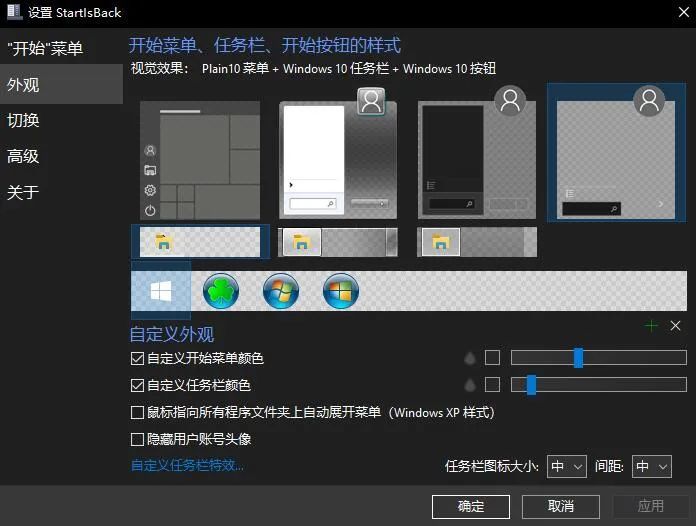Click the taskbar color droplet icon
This screenshot has width=696, height=526.
tap(470, 385)
